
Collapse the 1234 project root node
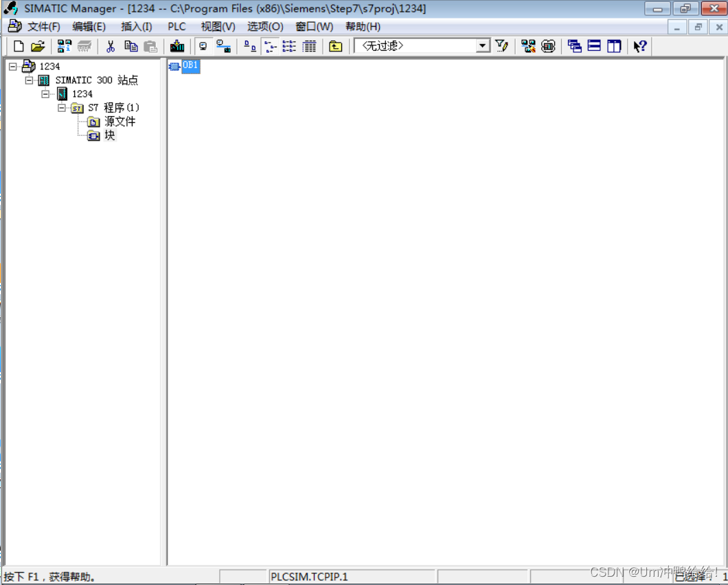pyautogui.click(x=13, y=67)
